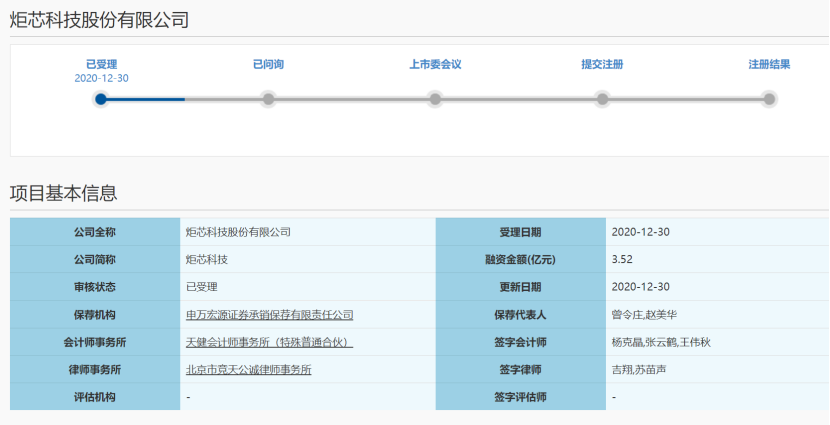Click the 项目基本信息 section heading
Image resolution: width=830 pixels, height=425 pixels.
[63, 193]
